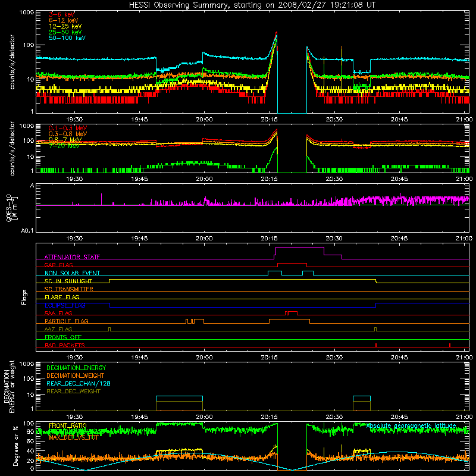Click the HESSI Observing Summary title text
Screen dimensions: 476x476
tap(252, 5)
